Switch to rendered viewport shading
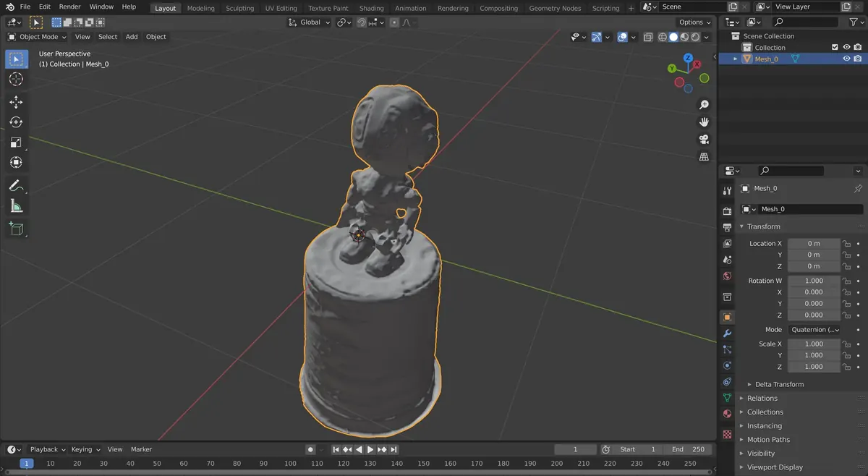 click(695, 37)
